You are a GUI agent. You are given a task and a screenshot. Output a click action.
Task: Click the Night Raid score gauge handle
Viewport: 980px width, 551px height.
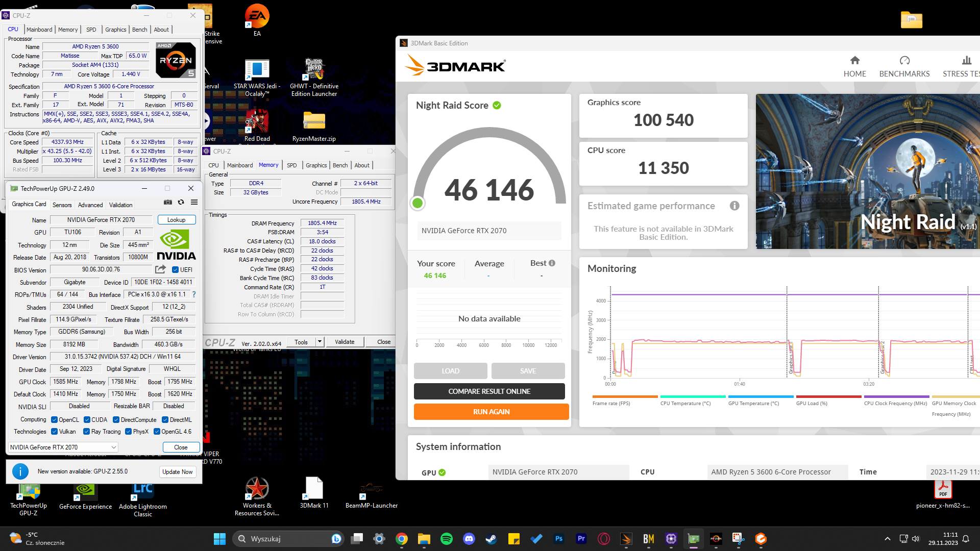tap(418, 203)
